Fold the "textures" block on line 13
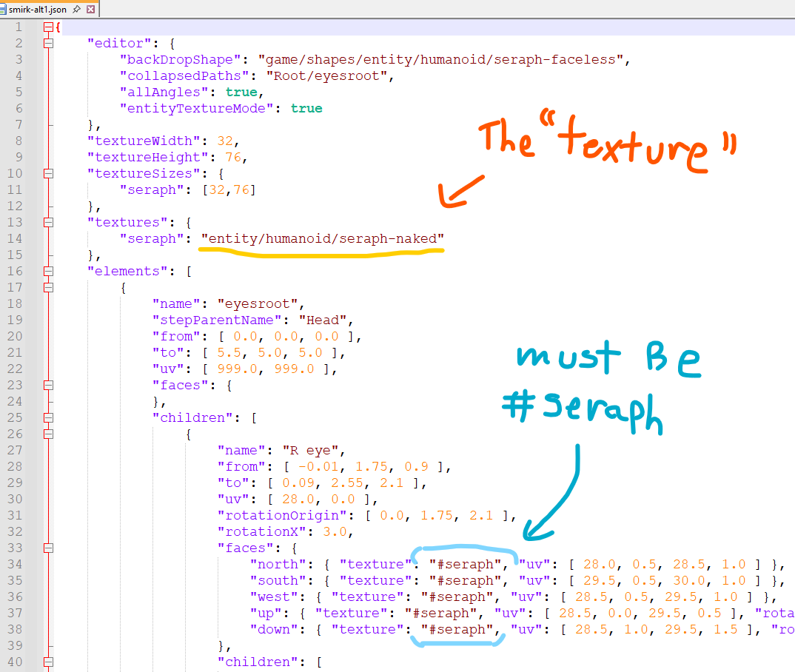The height and width of the screenshot is (672, 795). [x=49, y=223]
